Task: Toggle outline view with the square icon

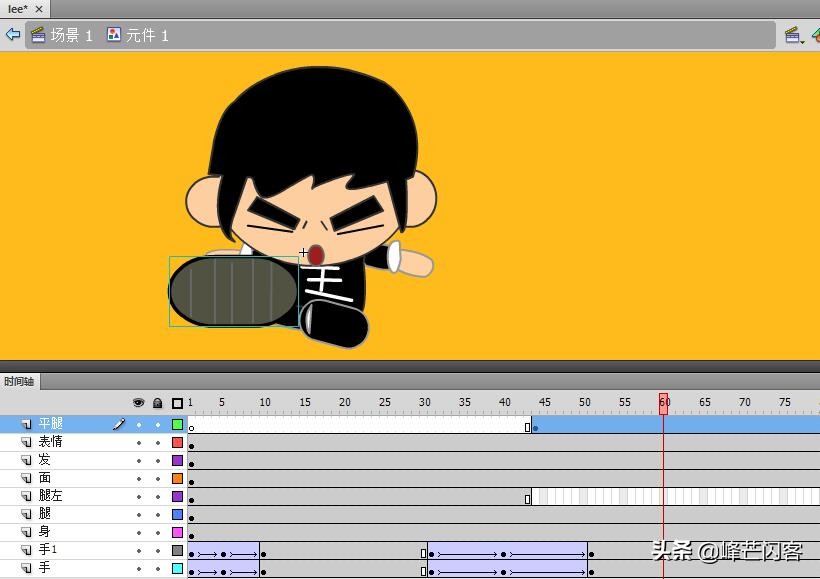Action: (176, 402)
